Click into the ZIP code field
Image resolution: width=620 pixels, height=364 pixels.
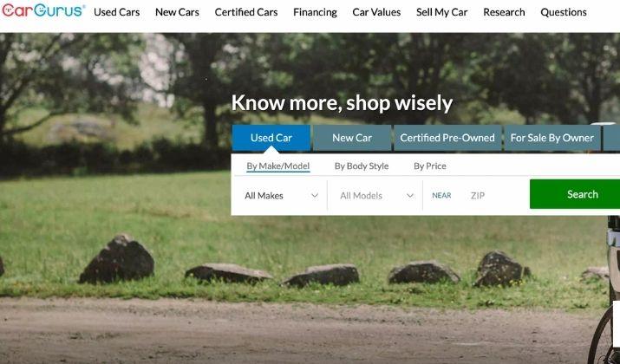[496, 196]
